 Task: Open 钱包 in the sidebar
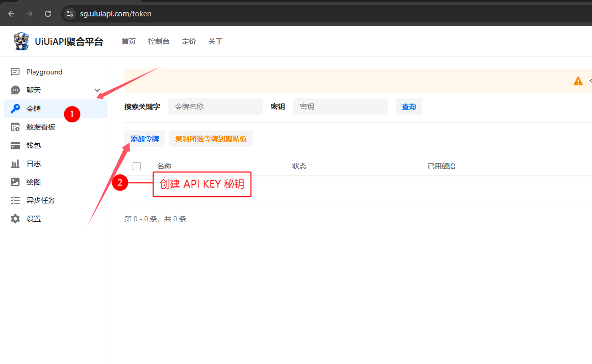(x=56, y=145)
